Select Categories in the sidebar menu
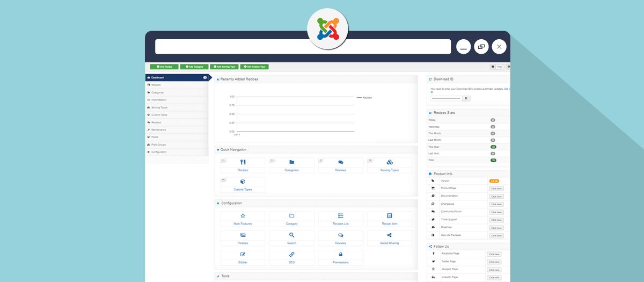The image size is (644, 282). point(177,92)
